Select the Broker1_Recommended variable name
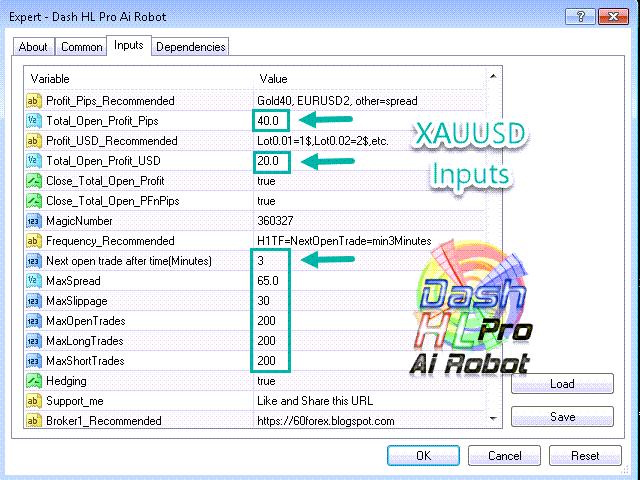640x480 pixels. tap(104, 421)
